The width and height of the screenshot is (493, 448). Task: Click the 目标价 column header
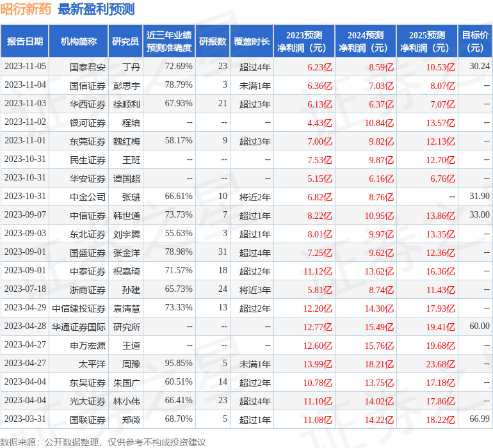(475, 41)
